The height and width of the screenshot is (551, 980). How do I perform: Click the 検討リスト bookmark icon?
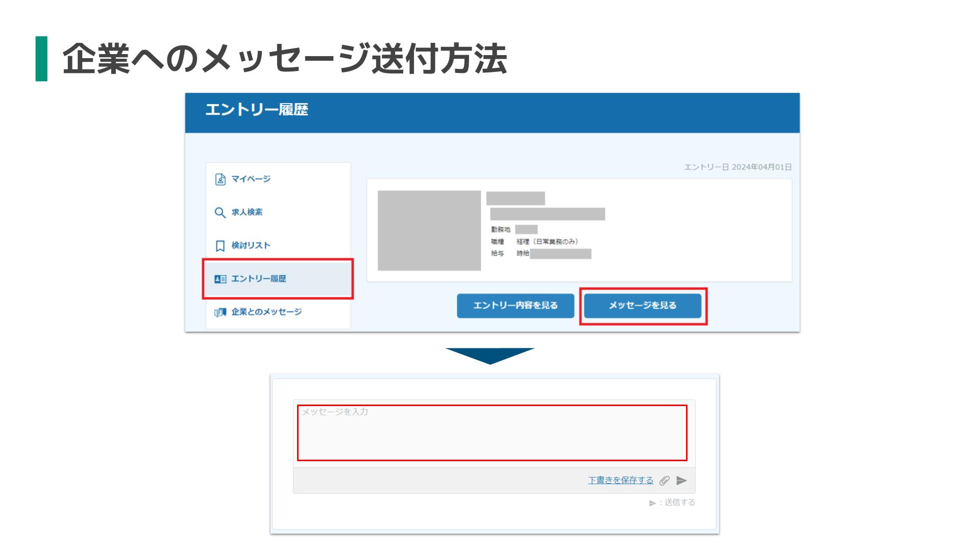219,245
